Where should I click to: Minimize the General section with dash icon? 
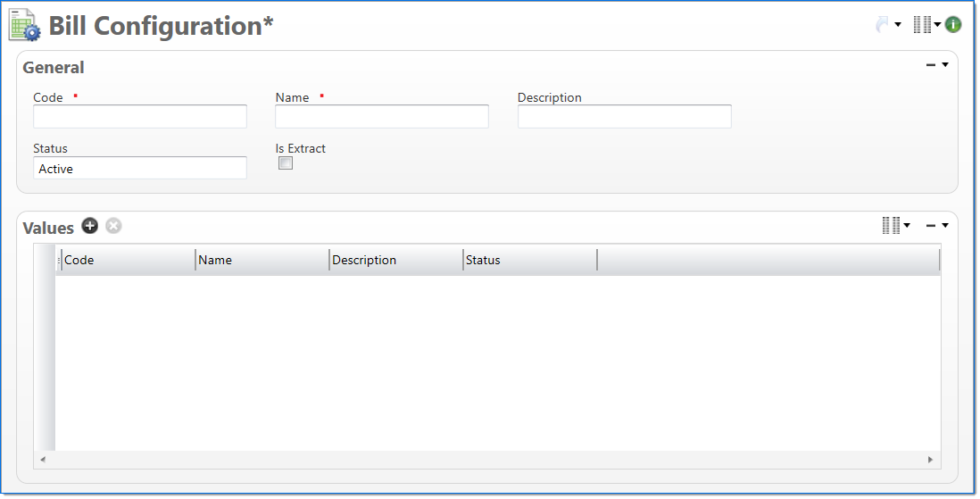931,65
